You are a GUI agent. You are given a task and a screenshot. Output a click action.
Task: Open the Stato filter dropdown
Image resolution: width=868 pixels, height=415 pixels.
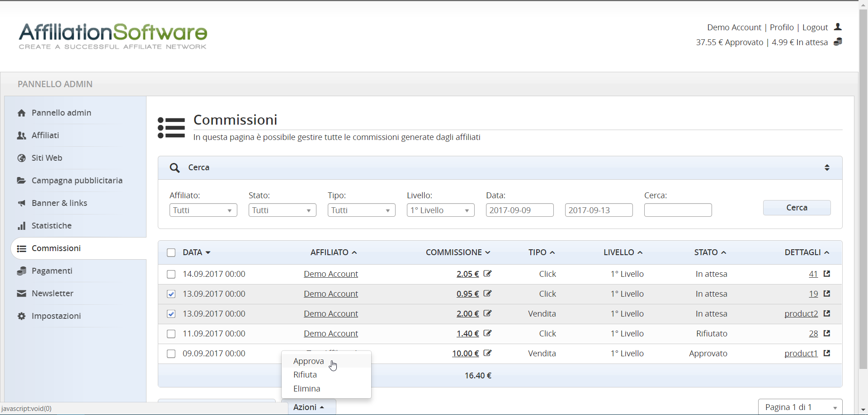[x=283, y=210]
